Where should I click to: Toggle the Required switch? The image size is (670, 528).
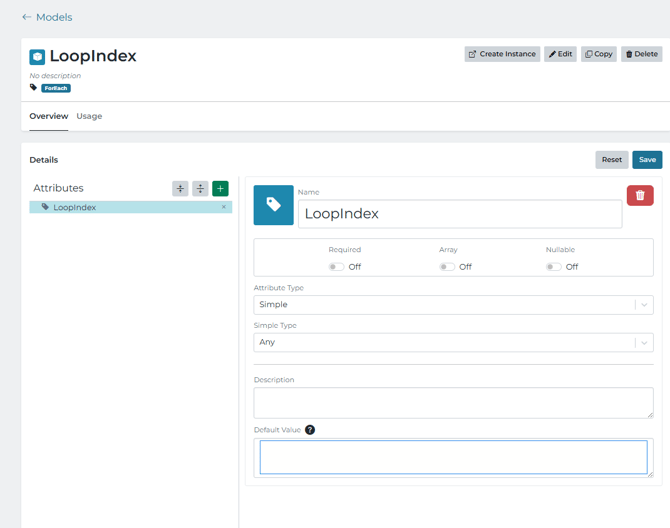(336, 267)
